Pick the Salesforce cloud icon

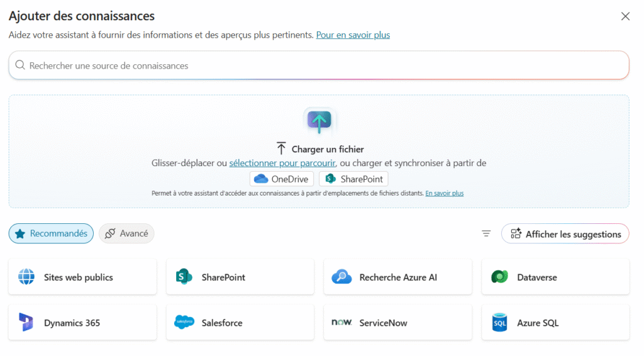click(184, 323)
